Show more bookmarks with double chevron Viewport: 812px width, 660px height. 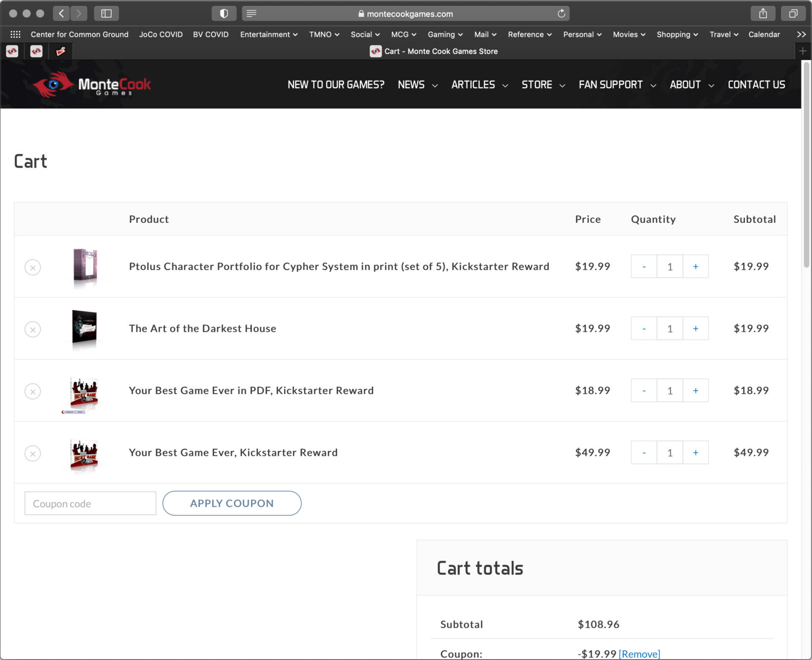coord(801,35)
